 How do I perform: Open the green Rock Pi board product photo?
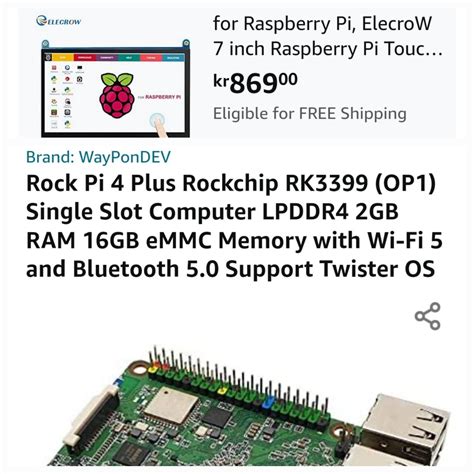(x=249, y=406)
